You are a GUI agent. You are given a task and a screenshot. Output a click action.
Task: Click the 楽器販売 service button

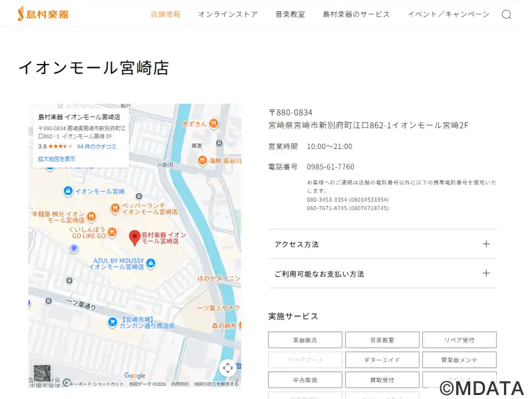point(305,340)
